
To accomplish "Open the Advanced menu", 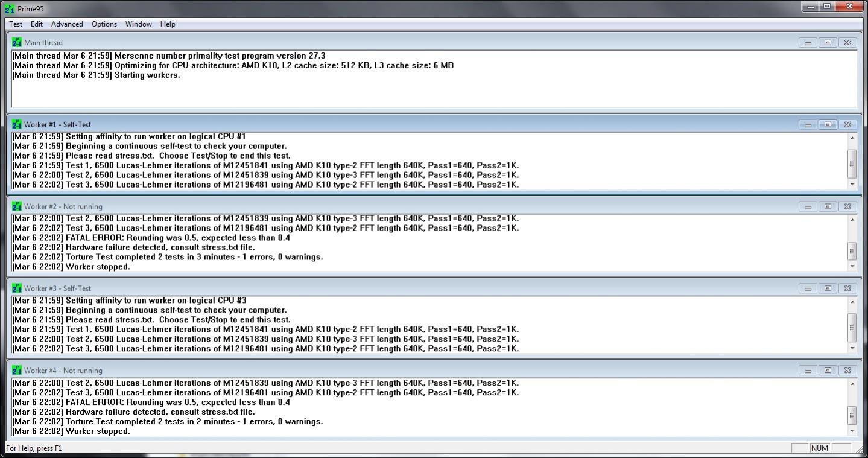I will [x=67, y=24].
